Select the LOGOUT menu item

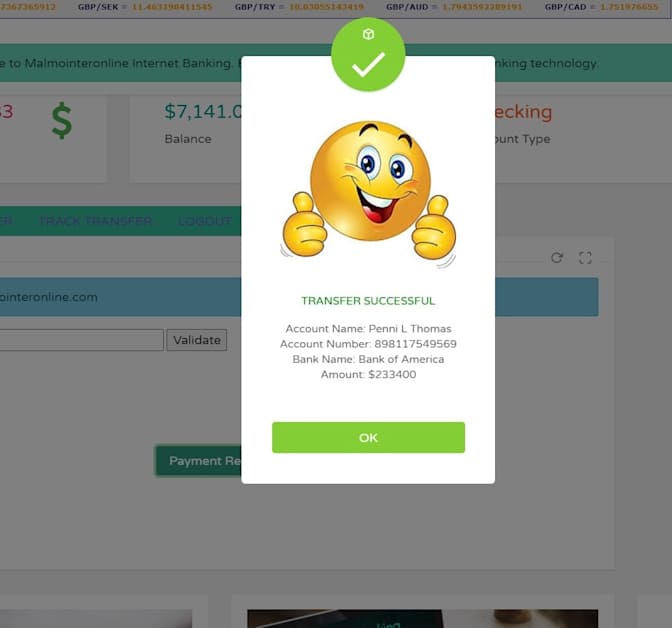pyautogui.click(x=205, y=221)
